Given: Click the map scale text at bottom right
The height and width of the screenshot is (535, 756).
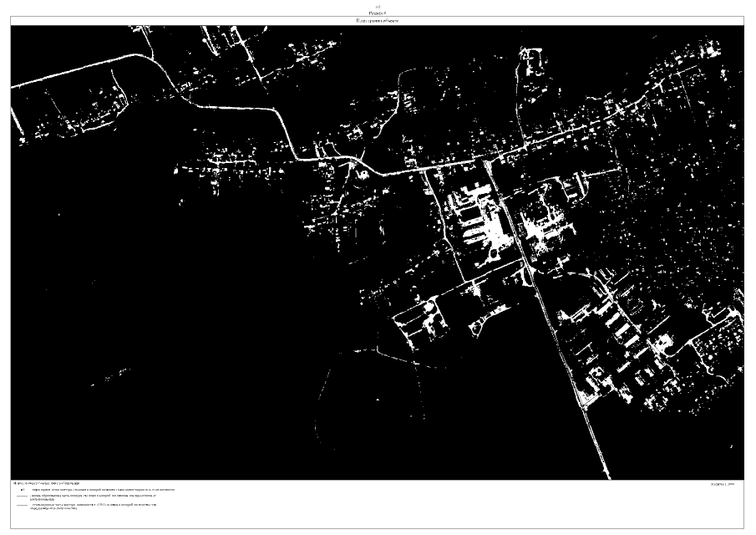Looking at the screenshot, I should click(x=720, y=484).
